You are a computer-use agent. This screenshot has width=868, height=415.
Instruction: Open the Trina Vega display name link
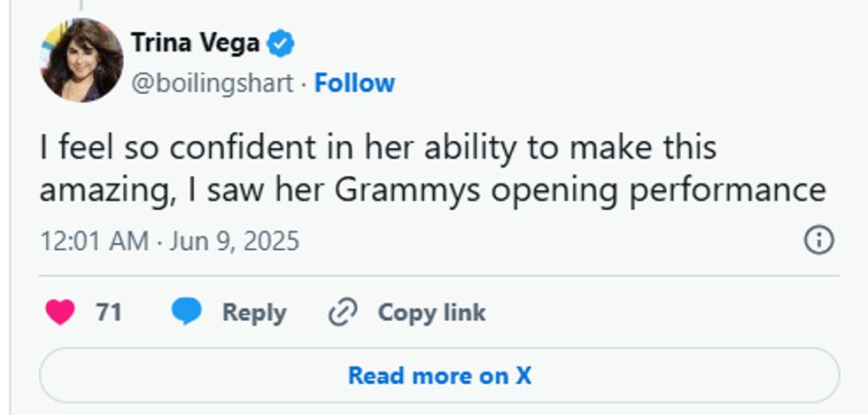(195, 43)
